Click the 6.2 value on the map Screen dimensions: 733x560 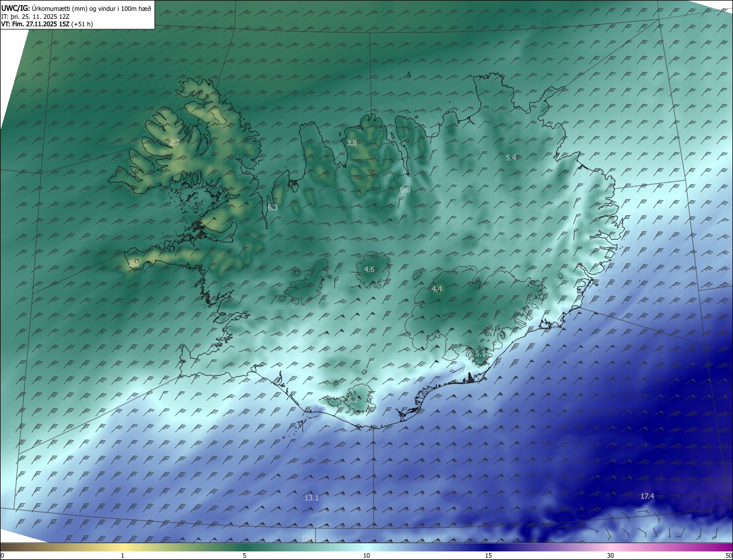pos(353,400)
